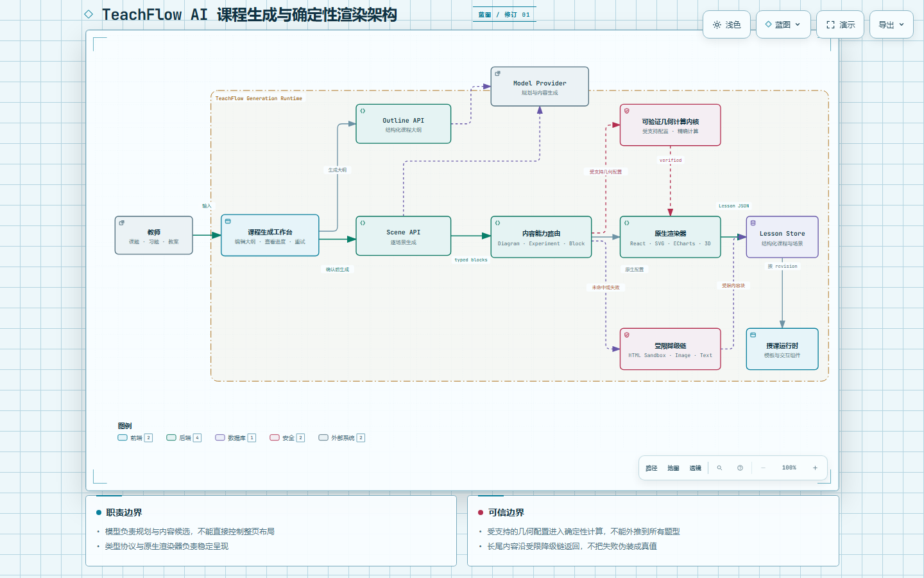Screen dimensions: 924x578
Task: Select the 授课运行时 node
Action: point(782,349)
